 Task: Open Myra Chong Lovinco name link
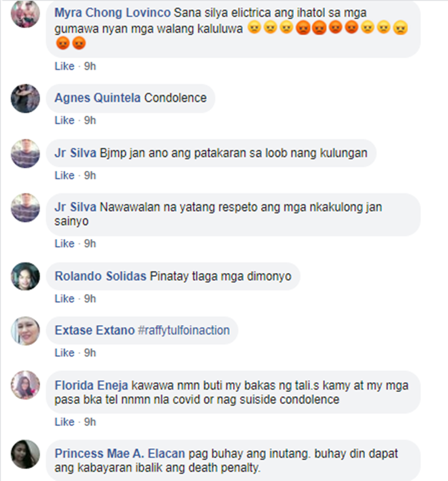click(112, 13)
